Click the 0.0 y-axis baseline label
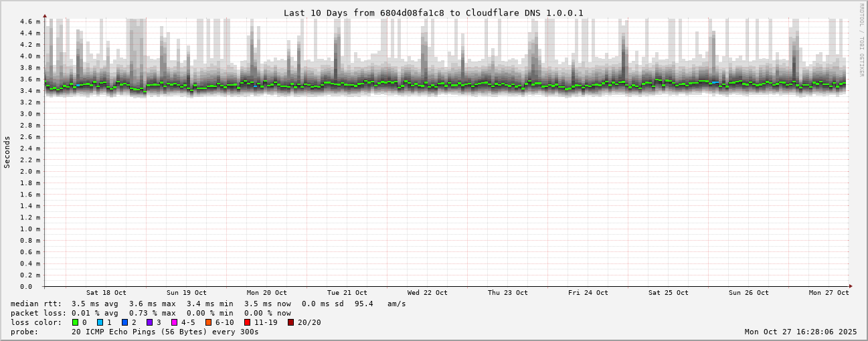The height and width of the screenshot is (341, 868). [25, 287]
